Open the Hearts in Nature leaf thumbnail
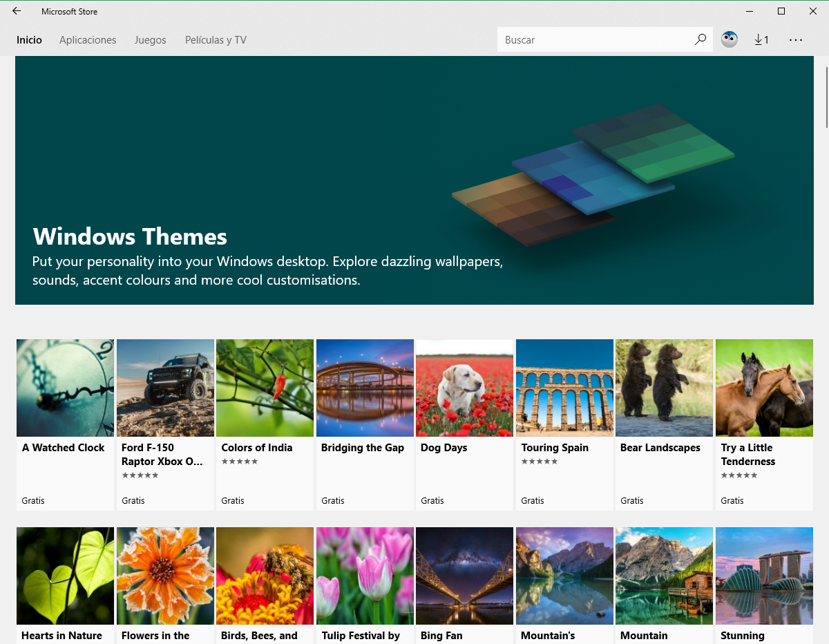The width and height of the screenshot is (829, 644). point(65,576)
